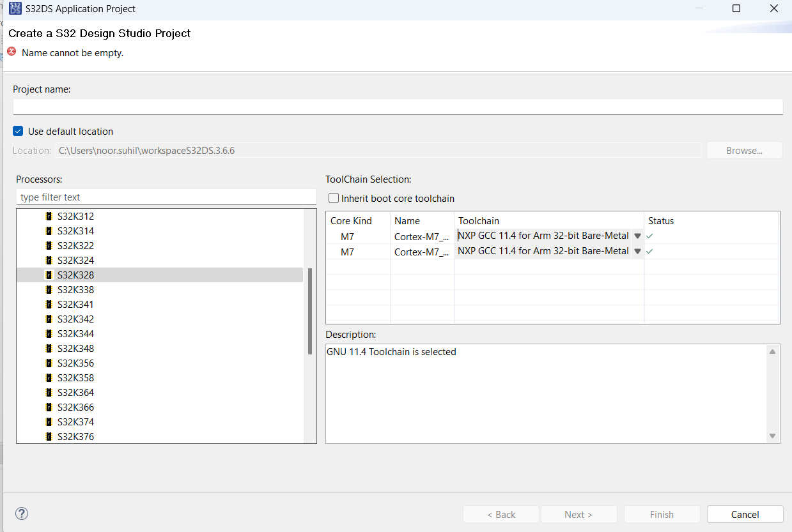Click the chip icon beside S32K344
The height and width of the screenshot is (532, 792).
pos(49,334)
